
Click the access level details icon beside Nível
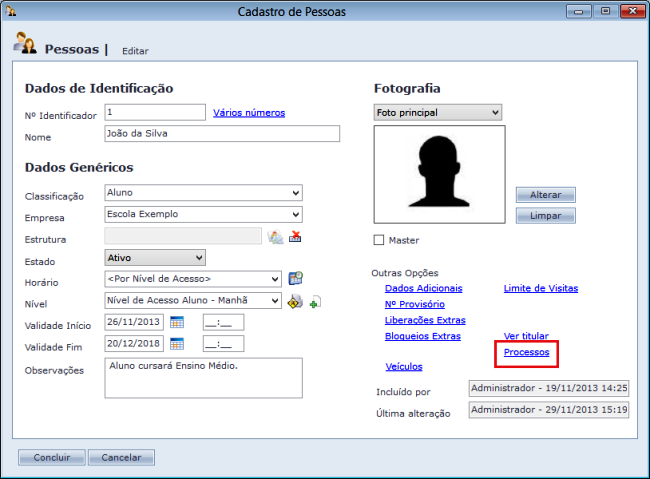(294, 301)
